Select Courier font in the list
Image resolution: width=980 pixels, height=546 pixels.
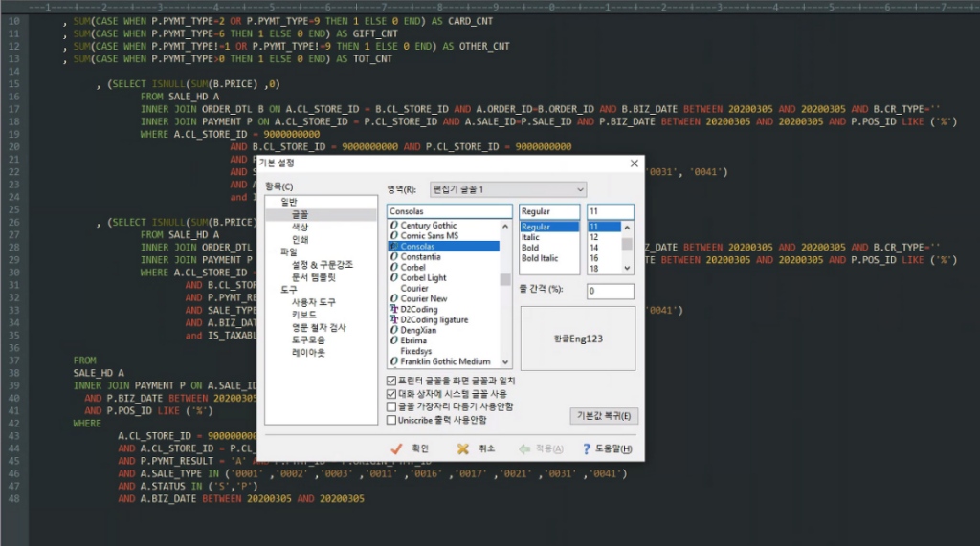pyautogui.click(x=414, y=288)
